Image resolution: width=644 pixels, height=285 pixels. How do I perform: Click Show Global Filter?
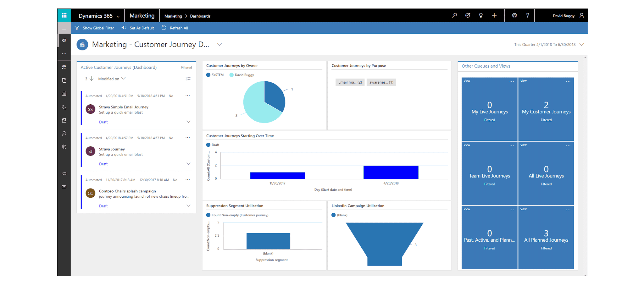pyautogui.click(x=94, y=28)
